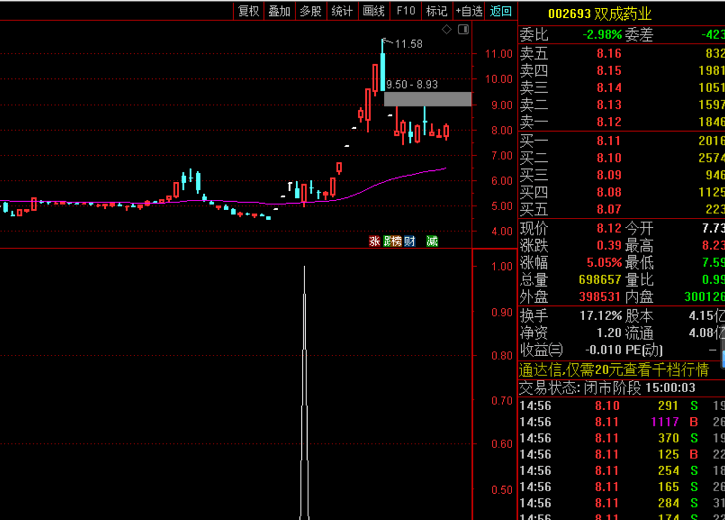The image size is (725, 520).
Task: Click the stock title 002693 双成药业
Action: click(600, 14)
